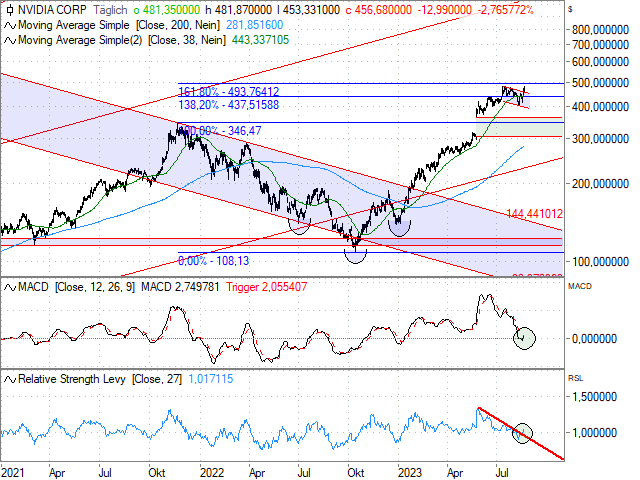Click the 200,000000 price axis label
Viewport: 640px width, 480px height.
pos(600,184)
